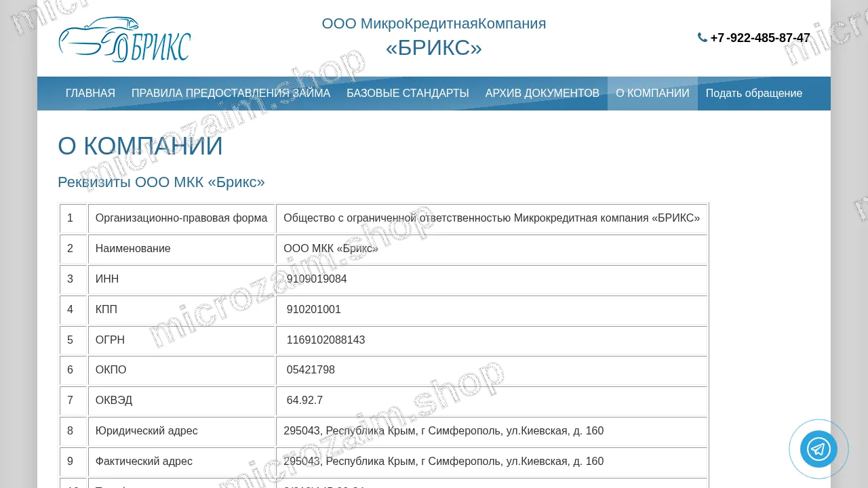The width and height of the screenshot is (868, 488).
Task: Select the Фактический адрес address value
Action: point(492,462)
